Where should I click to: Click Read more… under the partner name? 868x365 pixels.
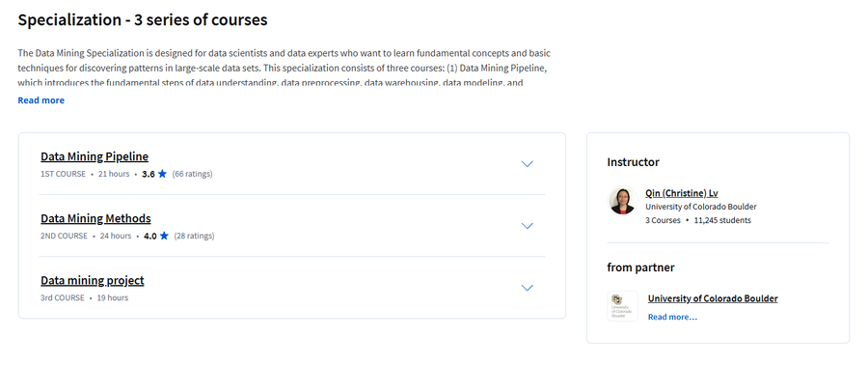coord(672,317)
